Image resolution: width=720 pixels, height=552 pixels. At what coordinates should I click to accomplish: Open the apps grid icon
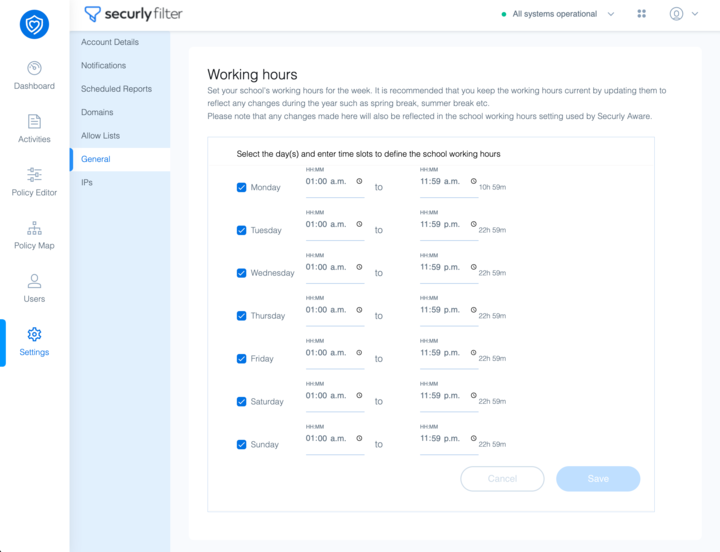641,14
